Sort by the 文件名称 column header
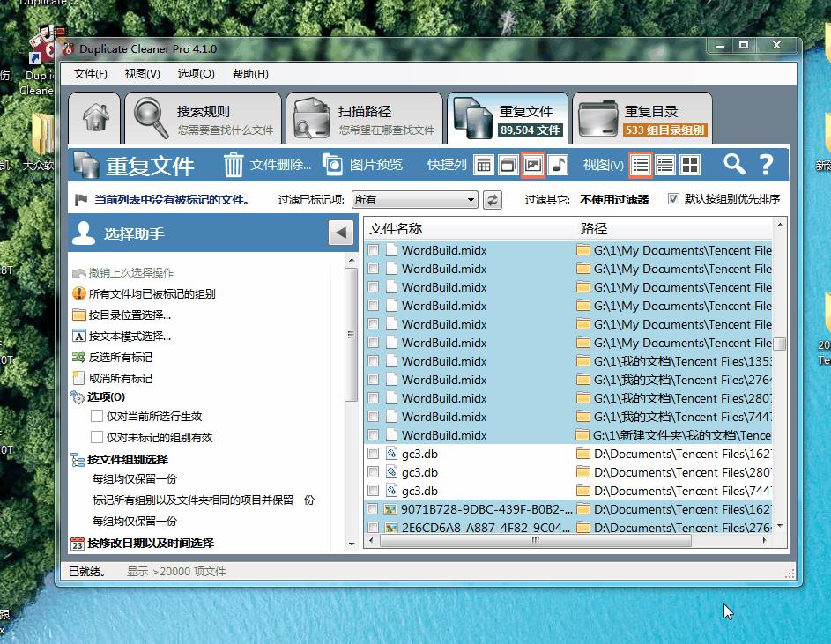The width and height of the screenshot is (831, 644). tap(470, 228)
